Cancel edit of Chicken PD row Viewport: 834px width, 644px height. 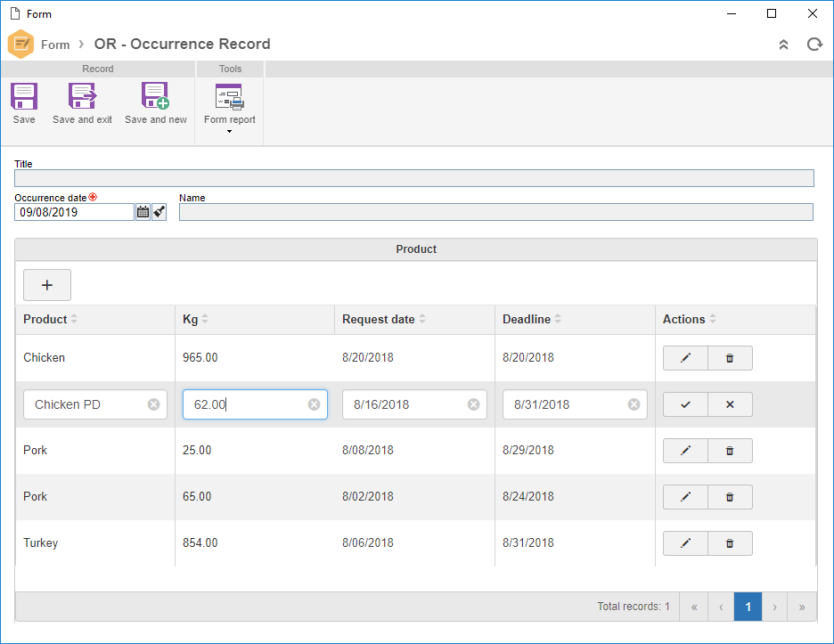point(730,404)
